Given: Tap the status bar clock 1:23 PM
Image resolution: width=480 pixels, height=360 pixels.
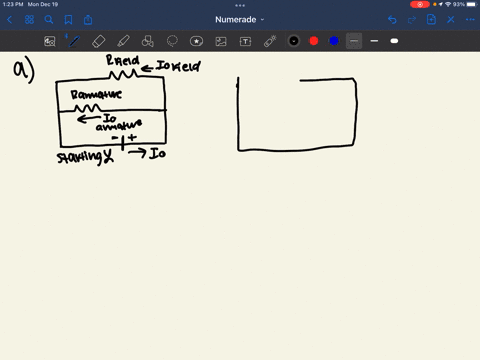Looking at the screenshot, I should 13,4.
